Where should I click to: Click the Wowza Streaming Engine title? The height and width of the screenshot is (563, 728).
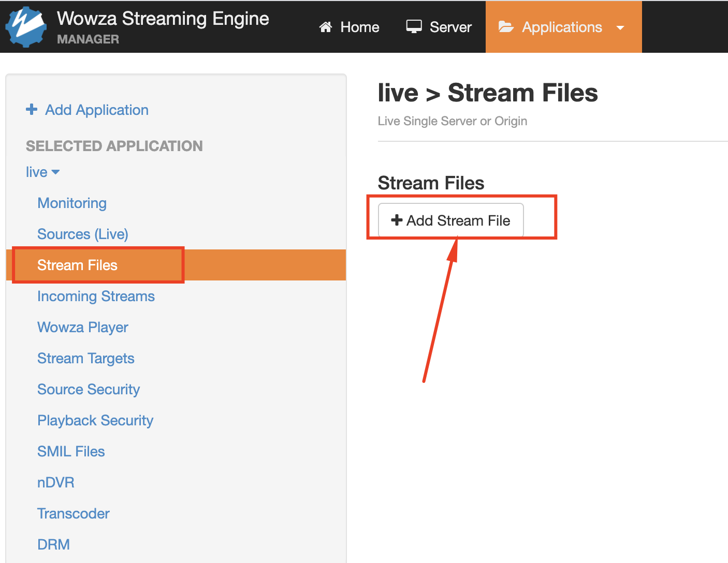coord(163,19)
